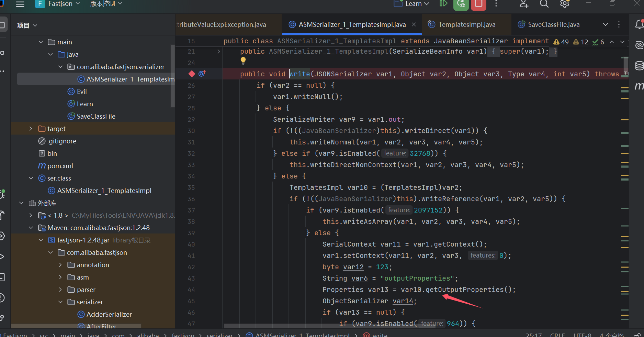Viewport: 644px width, 337px height.
Task: Open the main hamburger menu
Action: coord(20,4)
